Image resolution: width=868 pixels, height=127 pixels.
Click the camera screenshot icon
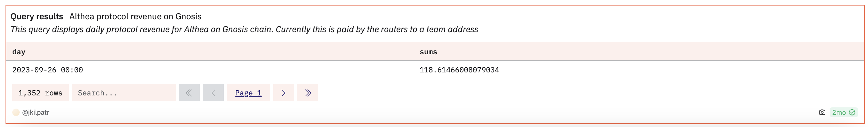point(822,113)
